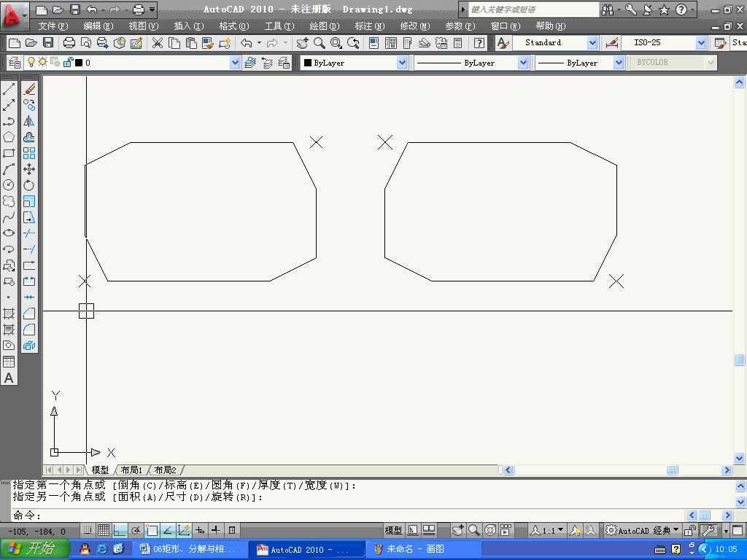Open Layer Properties Manager icon
Image resolution: width=747 pixels, height=560 pixels.
tap(15, 63)
